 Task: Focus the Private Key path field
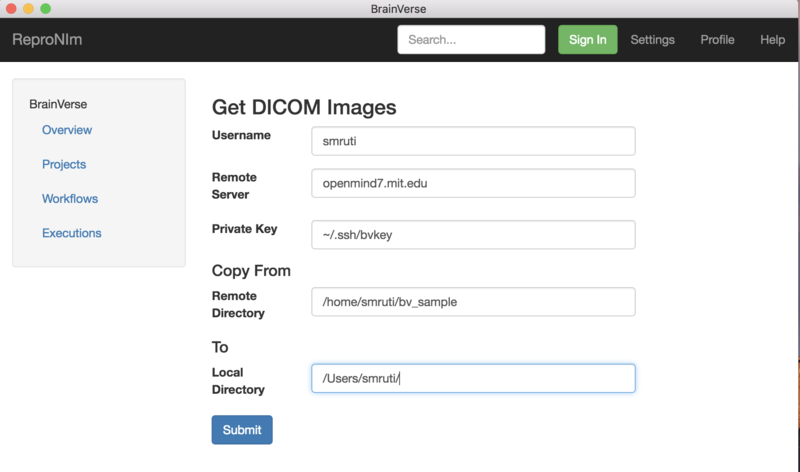click(x=473, y=234)
